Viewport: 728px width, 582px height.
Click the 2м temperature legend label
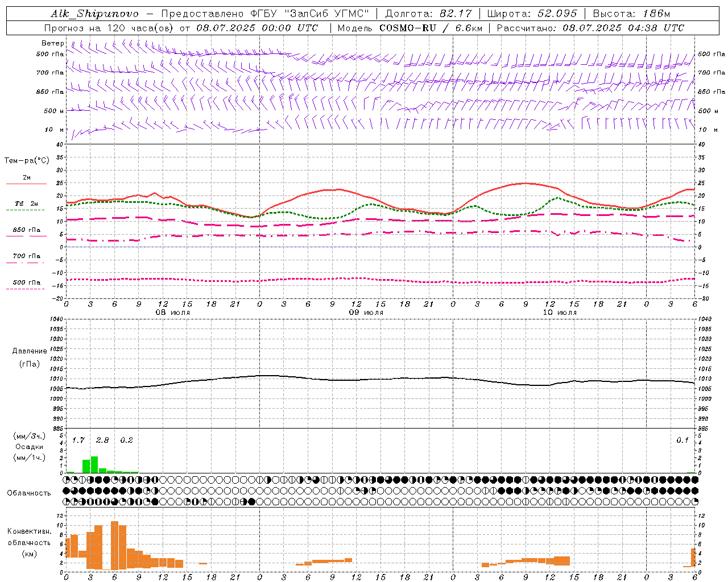click(27, 177)
